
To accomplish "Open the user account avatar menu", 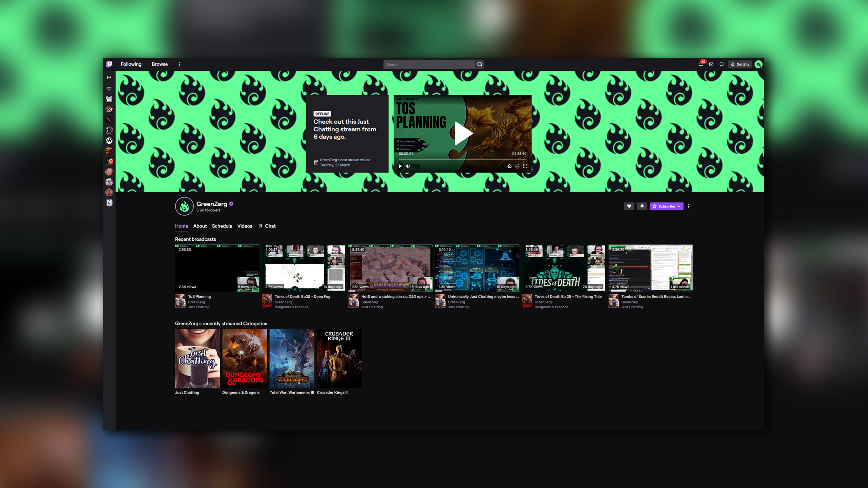I will pos(759,64).
